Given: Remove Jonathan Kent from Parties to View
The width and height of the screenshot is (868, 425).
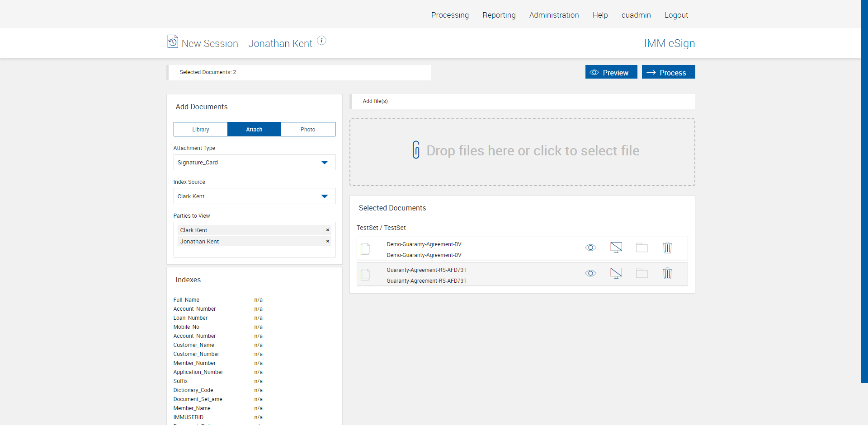Looking at the screenshot, I should tap(327, 242).
